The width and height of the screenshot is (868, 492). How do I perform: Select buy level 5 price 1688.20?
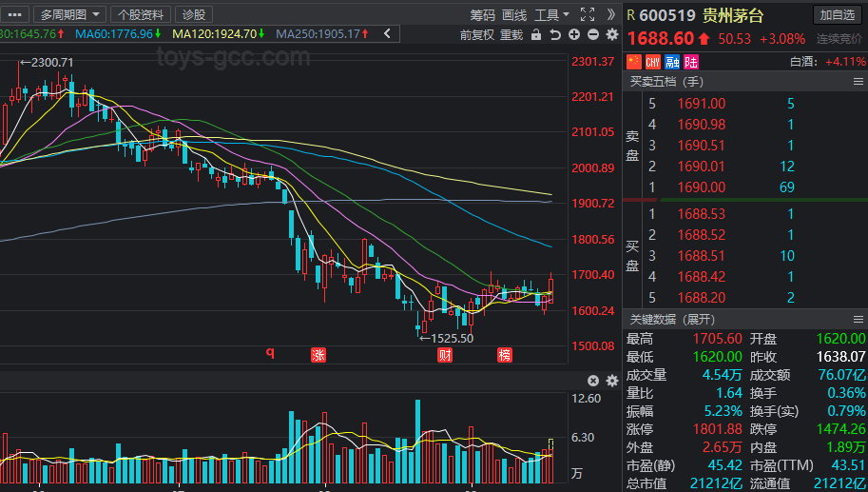click(x=702, y=298)
